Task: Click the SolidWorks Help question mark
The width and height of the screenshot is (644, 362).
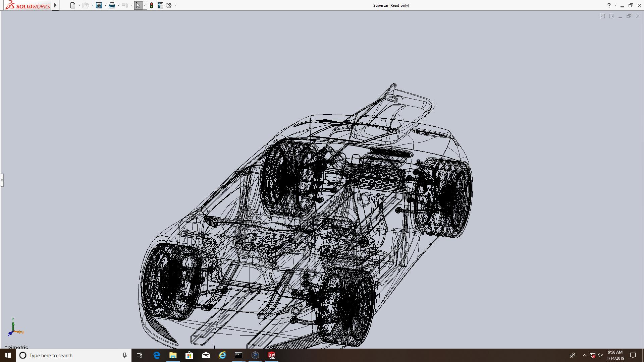Action: [609, 5]
